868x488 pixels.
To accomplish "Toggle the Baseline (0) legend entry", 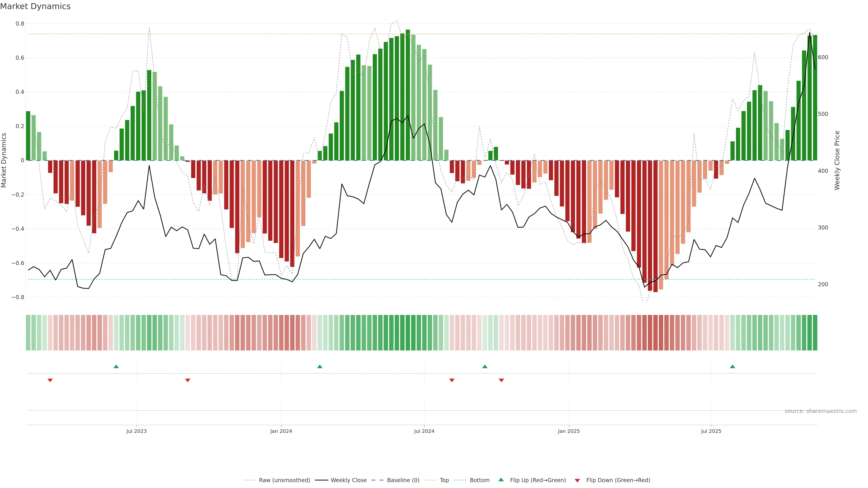I will [403, 480].
